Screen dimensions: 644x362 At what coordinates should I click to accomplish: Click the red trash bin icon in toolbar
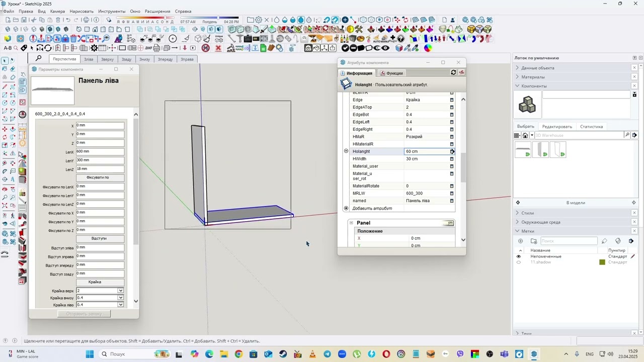point(73,38)
